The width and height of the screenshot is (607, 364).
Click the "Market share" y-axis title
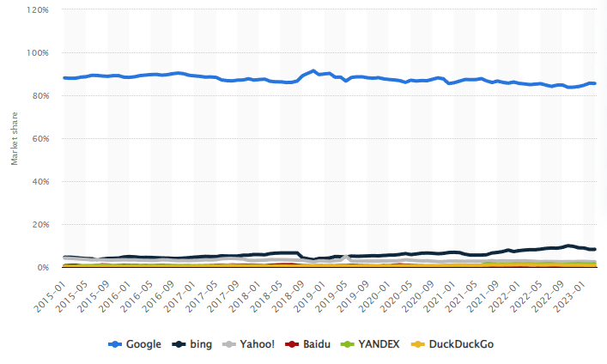point(14,137)
